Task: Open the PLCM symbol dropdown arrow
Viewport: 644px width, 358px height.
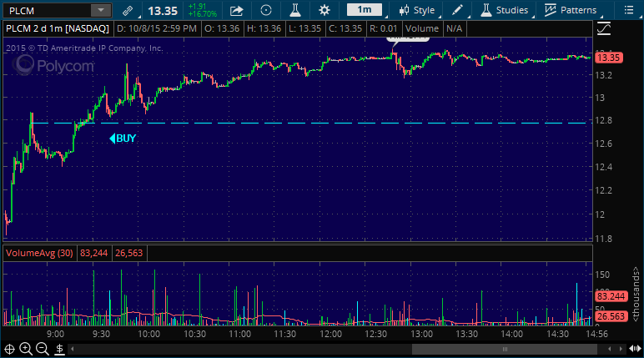Action: [x=100, y=10]
